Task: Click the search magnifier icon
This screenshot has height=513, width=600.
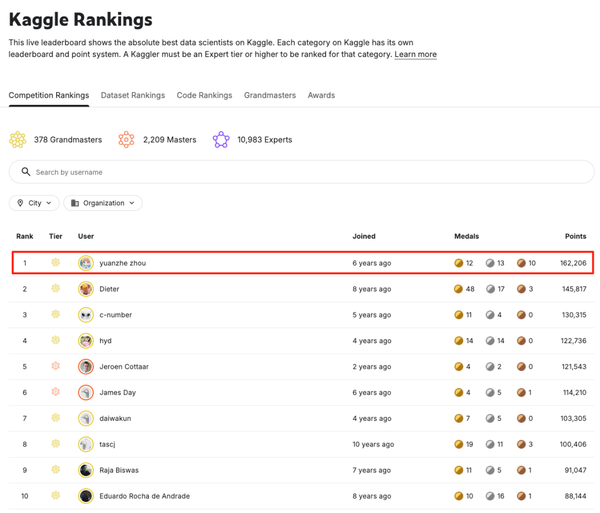Action: point(26,172)
